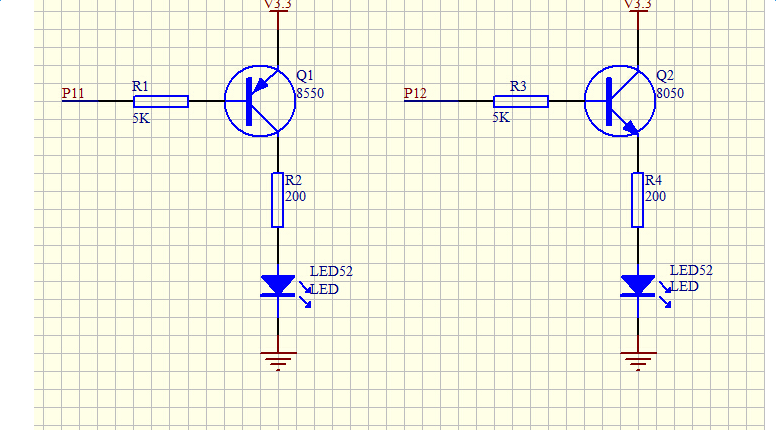This screenshot has width=776, height=430.
Task: Select the Q1 8550 PNP transistor symbol
Action: click(260, 101)
